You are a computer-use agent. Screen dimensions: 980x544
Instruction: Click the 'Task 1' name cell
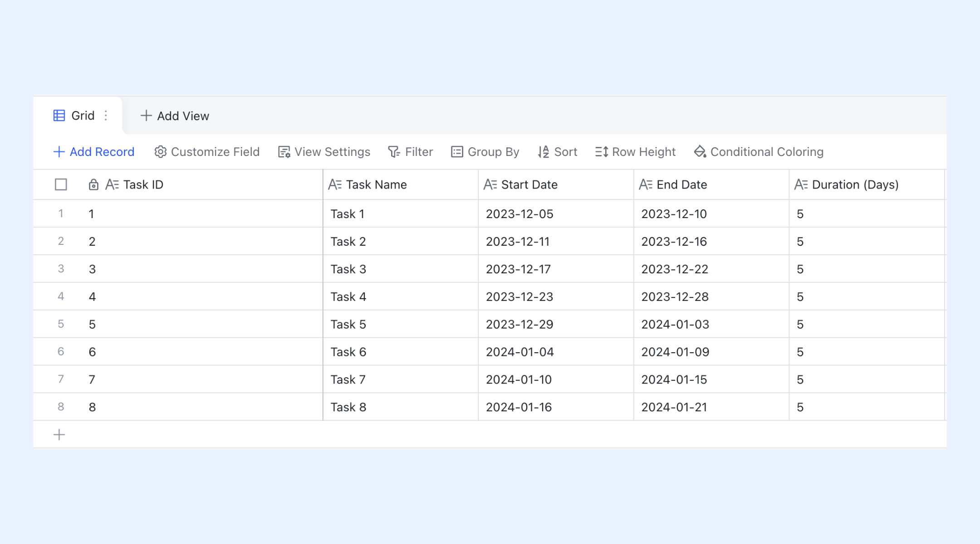coord(401,214)
